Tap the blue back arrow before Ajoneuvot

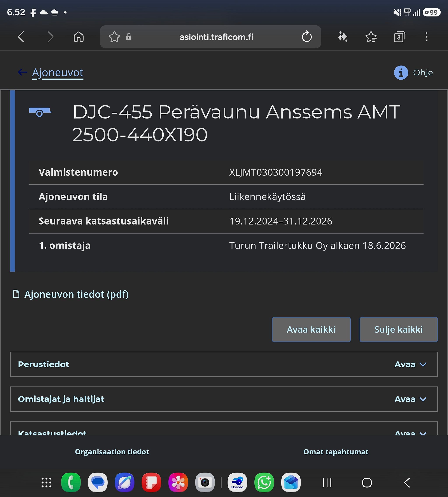tap(22, 72)
